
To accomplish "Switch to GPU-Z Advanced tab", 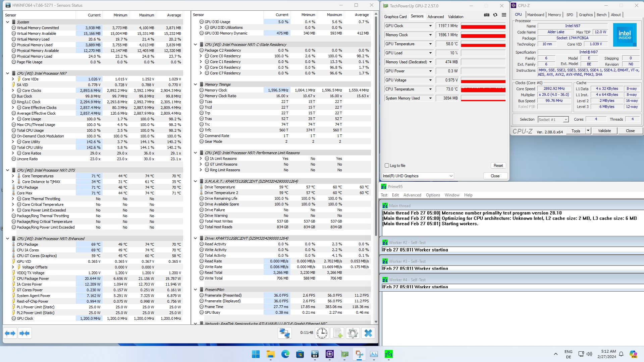I will coord(435,17).
